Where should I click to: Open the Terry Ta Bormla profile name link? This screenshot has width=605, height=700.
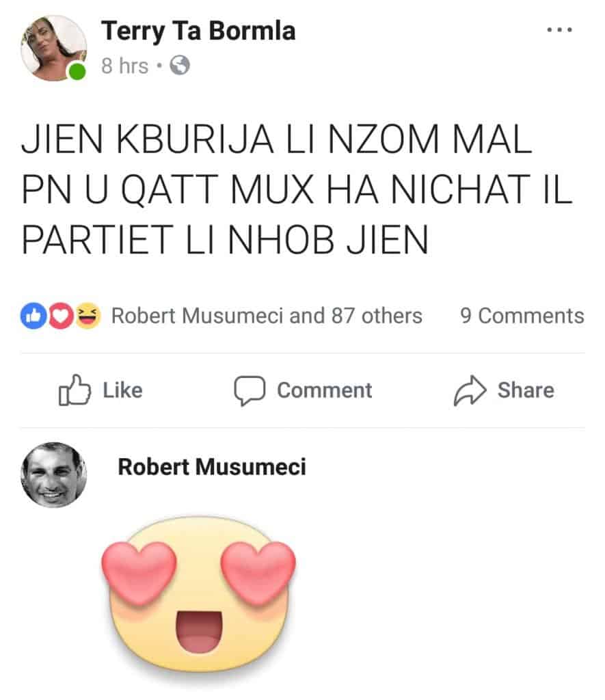point(198,31)
